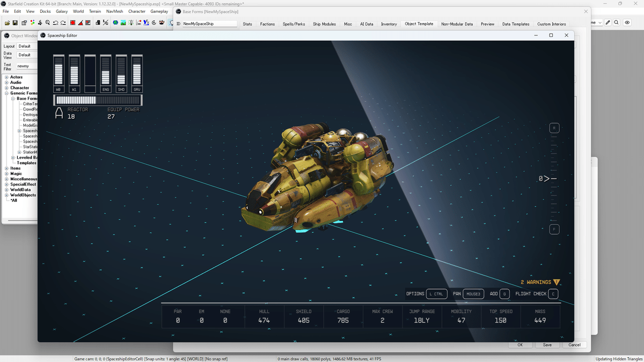
Task: Click the undo arrow toolbar icon
Action: (56, 23)
